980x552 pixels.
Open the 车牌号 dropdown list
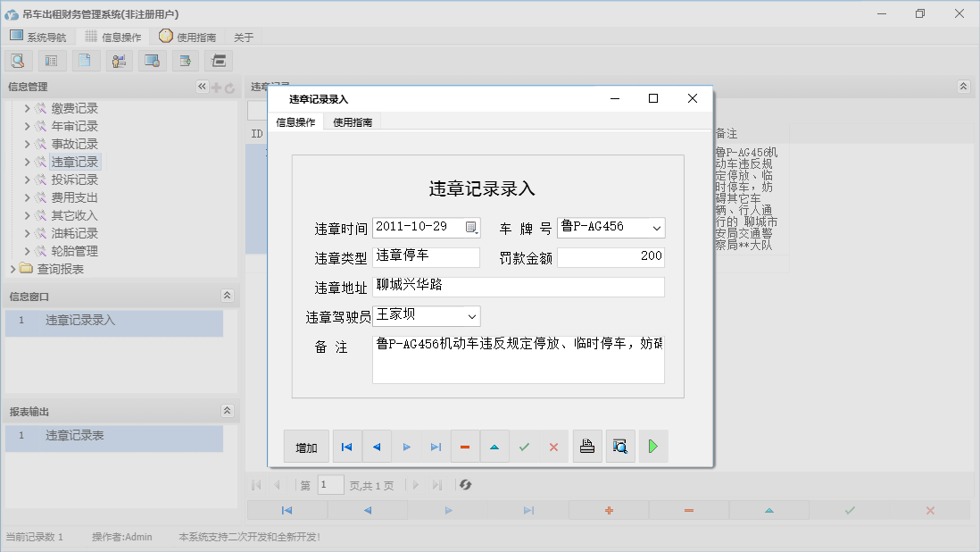657,228
